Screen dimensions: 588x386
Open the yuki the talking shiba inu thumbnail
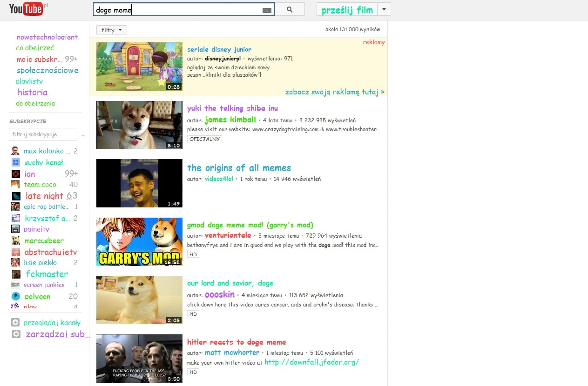[139, 125]
